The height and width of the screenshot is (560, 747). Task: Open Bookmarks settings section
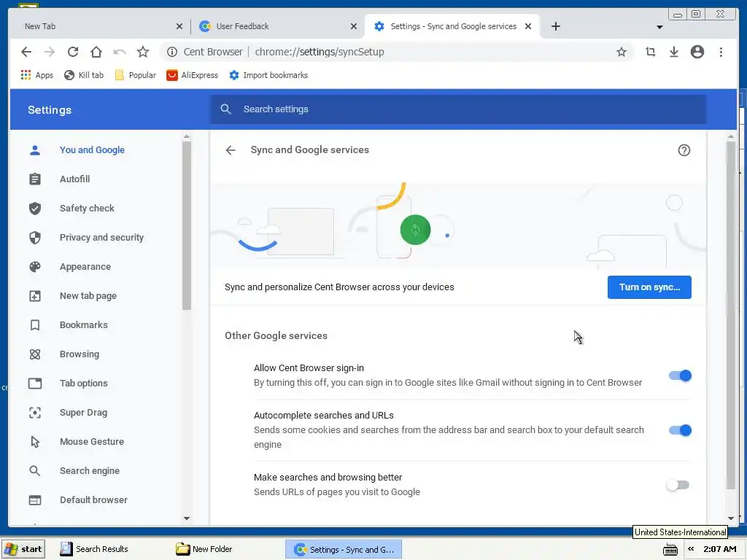click(83, 324)
